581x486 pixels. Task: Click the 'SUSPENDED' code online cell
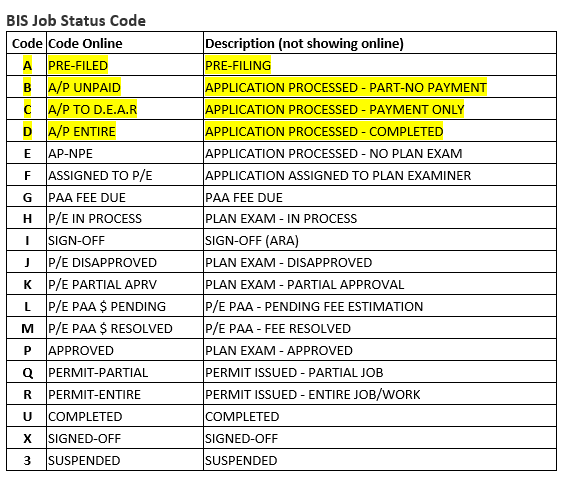(125, 460)
